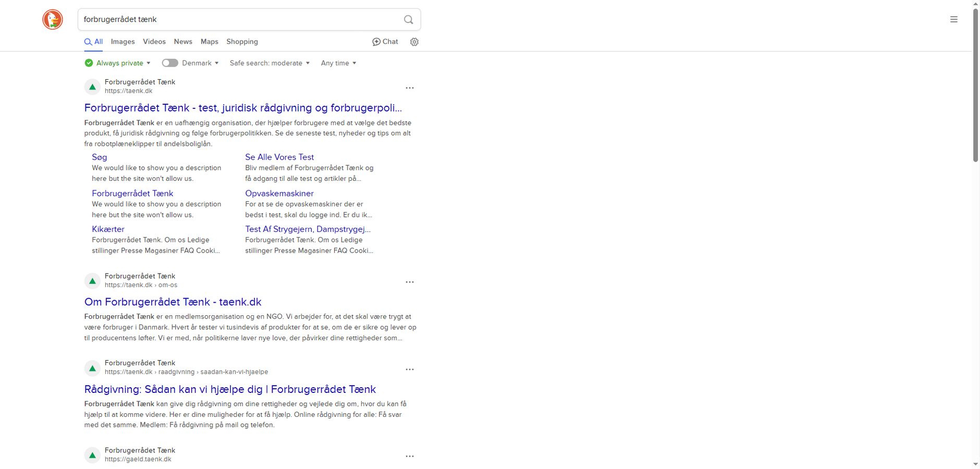Switch to the Images tab
This screenshot has width=980, height=469.
(x=123, y=42)
